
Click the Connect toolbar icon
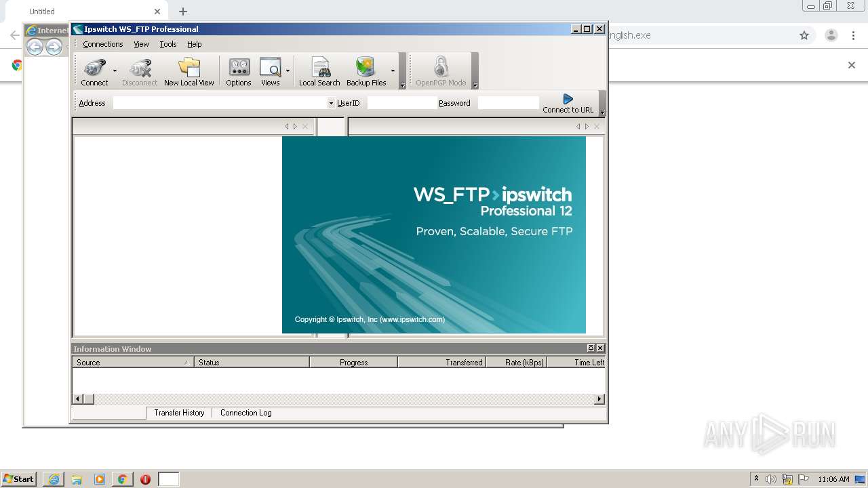[x=94, y=72]
